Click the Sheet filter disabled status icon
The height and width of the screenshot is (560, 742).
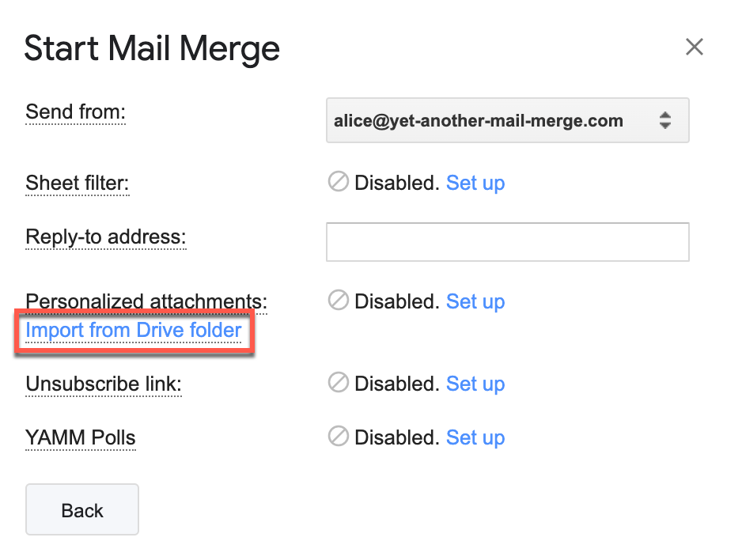tap(339, 183)
